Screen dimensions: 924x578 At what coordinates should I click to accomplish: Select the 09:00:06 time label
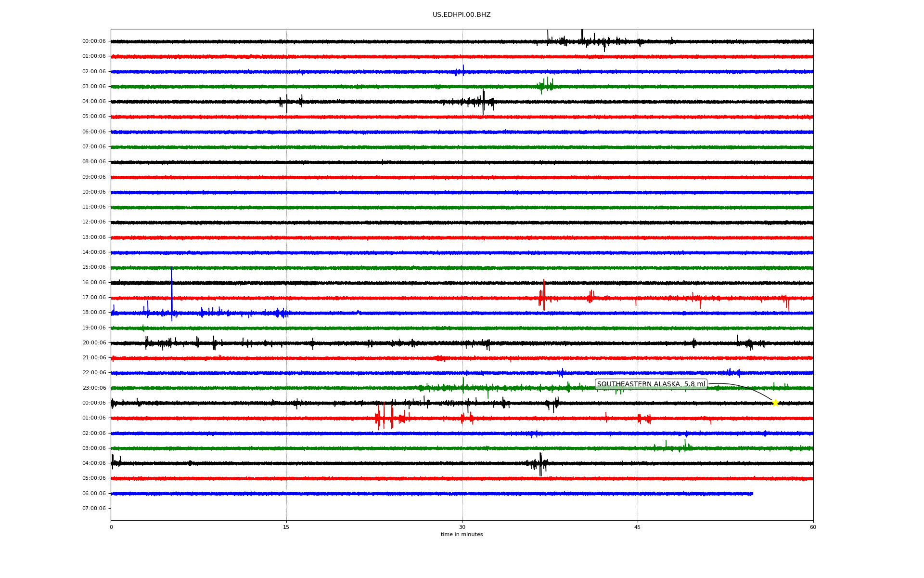pos(94,177)
